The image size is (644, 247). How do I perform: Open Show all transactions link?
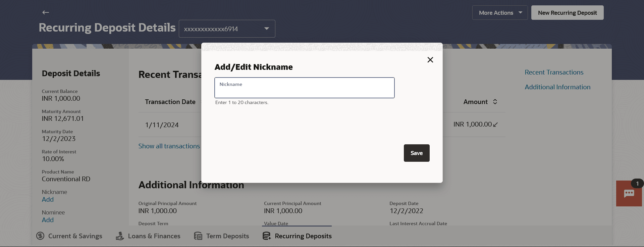point(169,146)
